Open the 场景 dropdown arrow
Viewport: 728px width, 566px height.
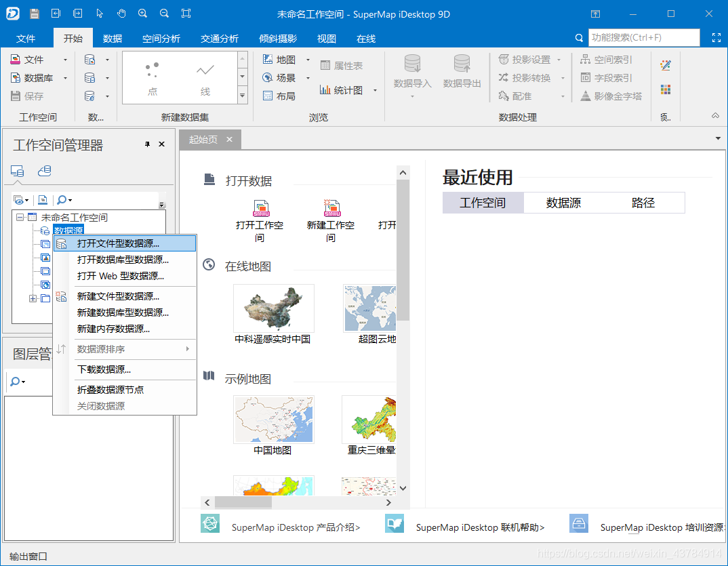[308, 78]
